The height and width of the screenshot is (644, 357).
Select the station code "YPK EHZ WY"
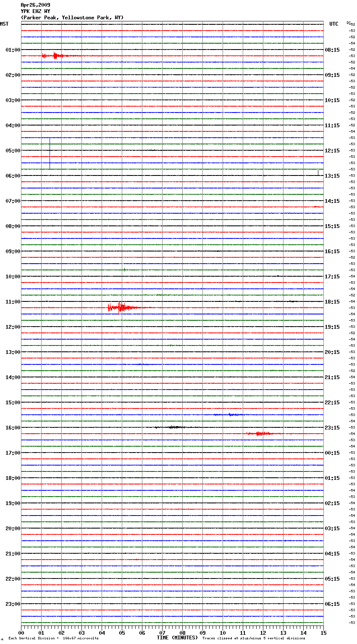click(x=35, y=11)
